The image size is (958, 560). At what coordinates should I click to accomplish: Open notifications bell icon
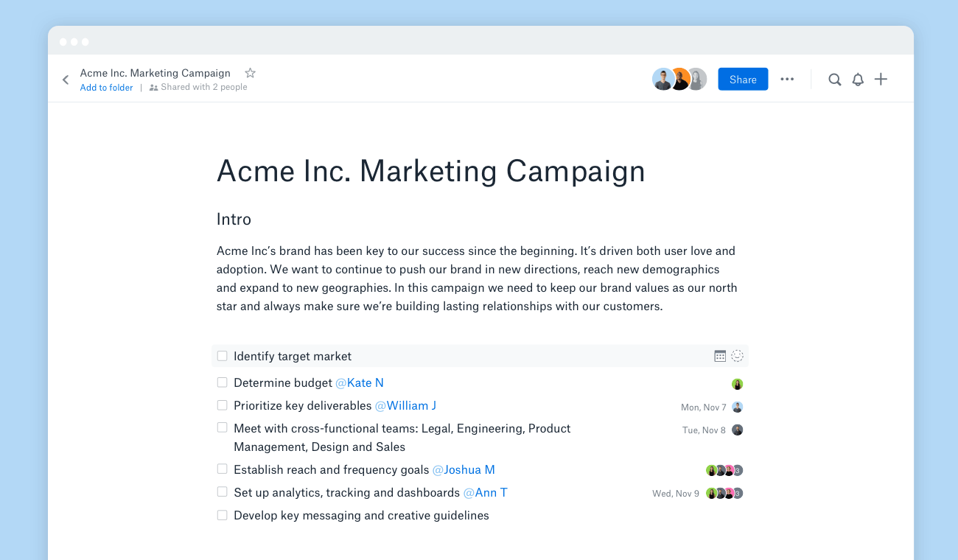point(858,80)
